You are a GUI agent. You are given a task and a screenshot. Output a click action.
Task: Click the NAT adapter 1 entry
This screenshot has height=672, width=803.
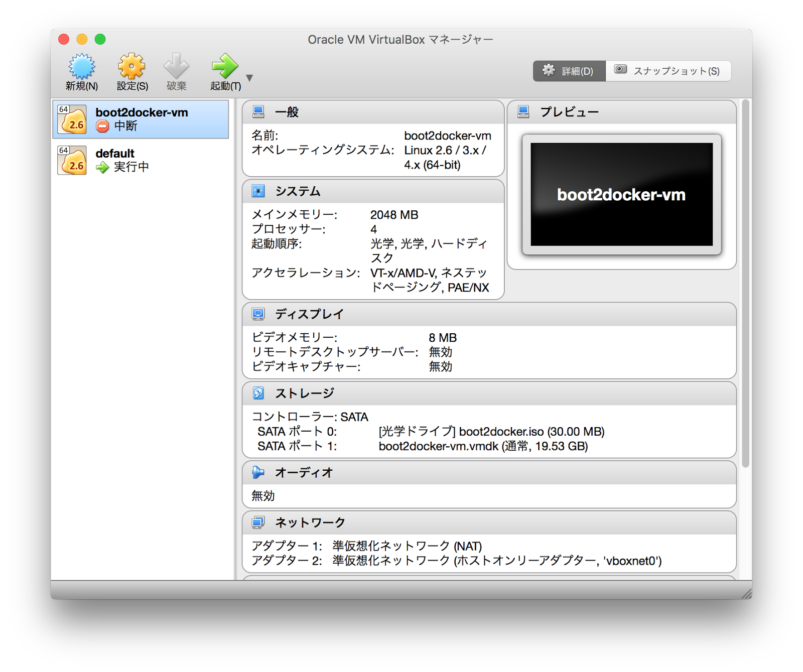tap(407, 546)
